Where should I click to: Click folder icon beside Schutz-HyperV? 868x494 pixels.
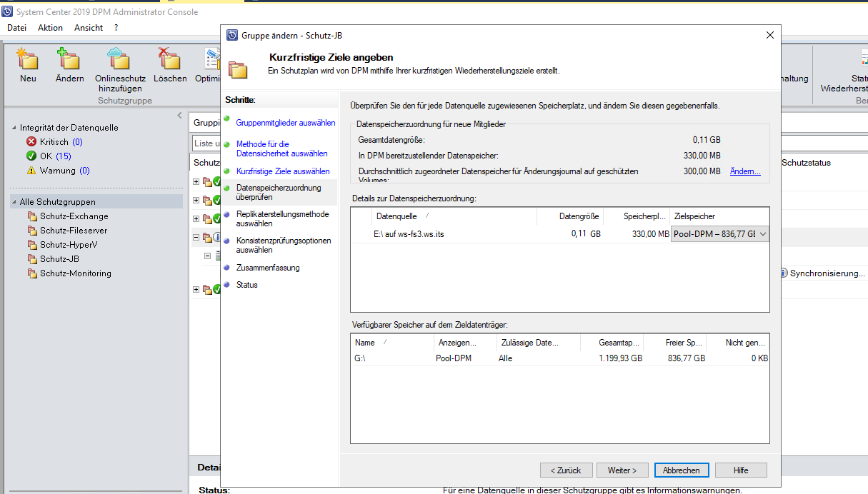pyautogui.click(x=32, y=245)
